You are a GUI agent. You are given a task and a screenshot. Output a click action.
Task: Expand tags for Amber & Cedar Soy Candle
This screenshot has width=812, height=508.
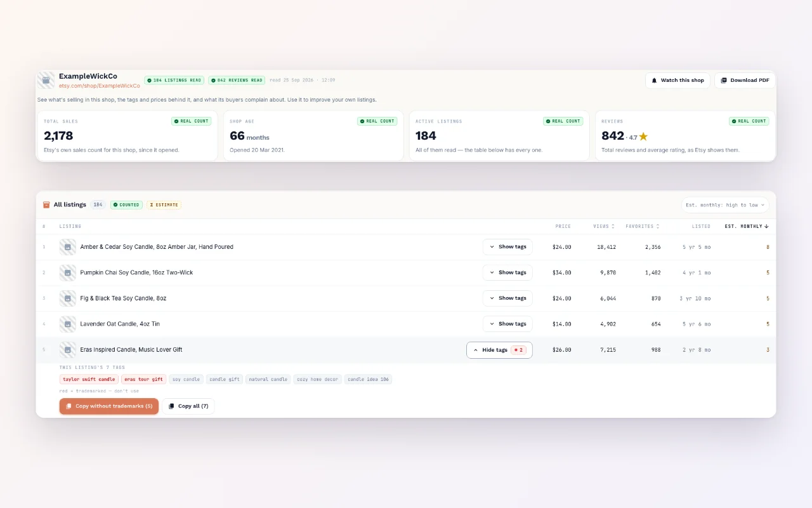(507, 247)
